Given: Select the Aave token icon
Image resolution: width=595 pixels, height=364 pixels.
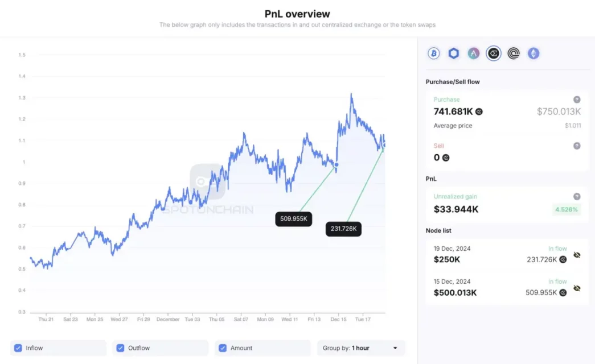Looking at the screenshot, I should coord(474,53).
